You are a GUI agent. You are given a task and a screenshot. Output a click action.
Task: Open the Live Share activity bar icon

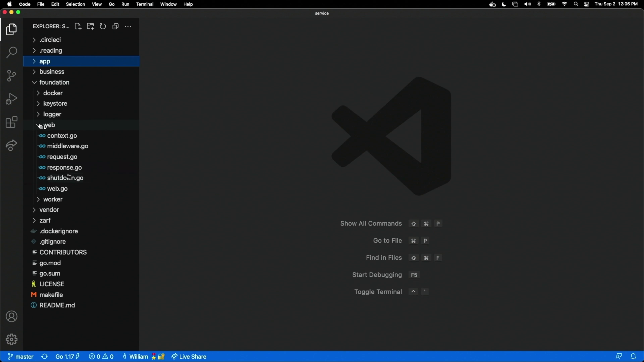(x=12, y=145)
